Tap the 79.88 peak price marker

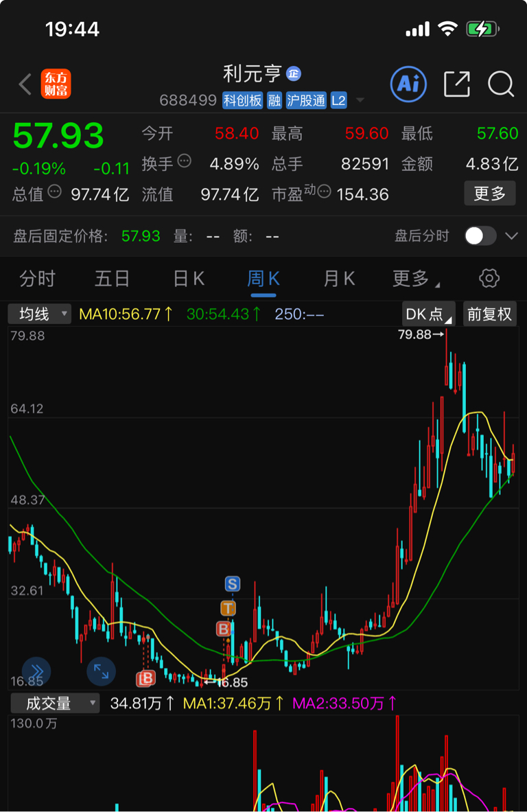[421, 334]
